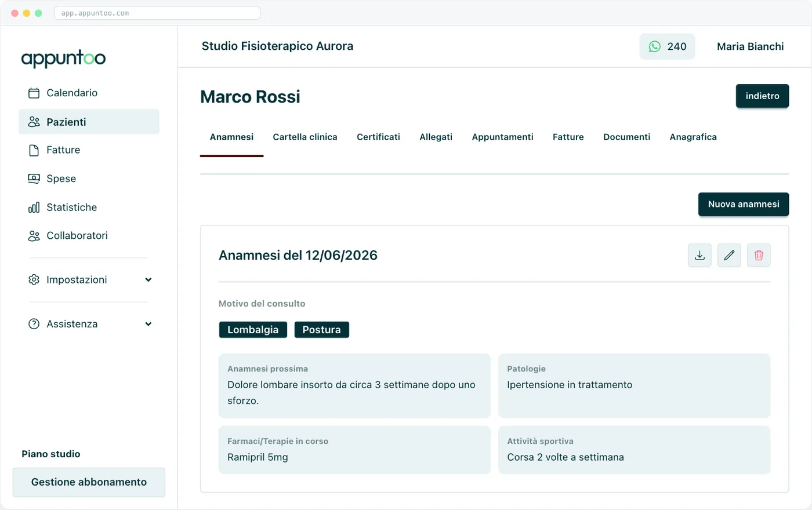Screen dimensions: 812x510
Task: Open Statistiche in the sidebar
Action: (89, 207)
